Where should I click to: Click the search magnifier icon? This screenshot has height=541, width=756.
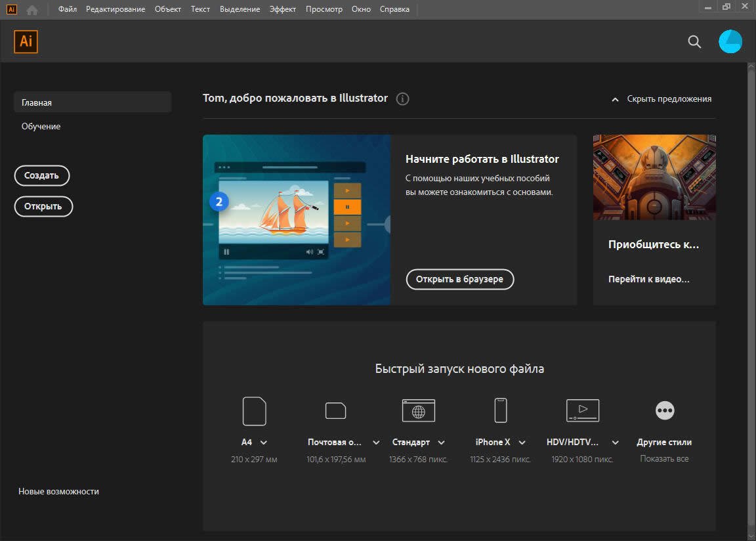pos(694,42)
